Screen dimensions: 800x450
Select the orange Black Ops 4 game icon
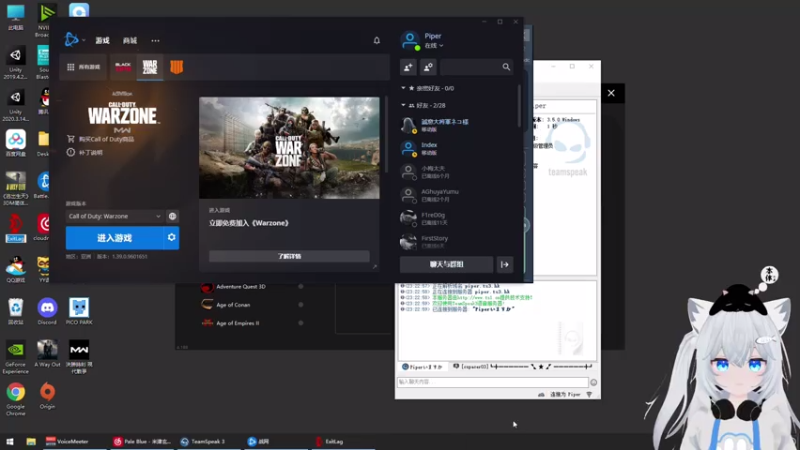pos(177,67)
